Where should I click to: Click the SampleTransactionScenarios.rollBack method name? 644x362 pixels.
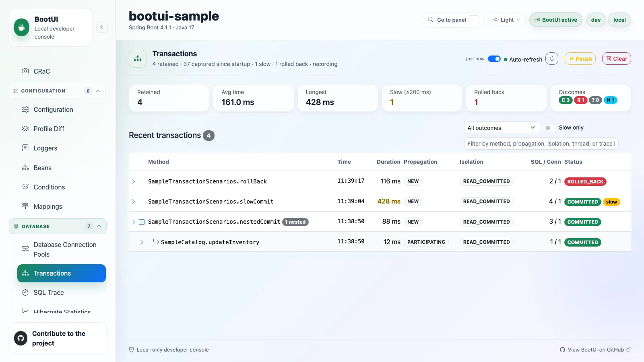207,181
